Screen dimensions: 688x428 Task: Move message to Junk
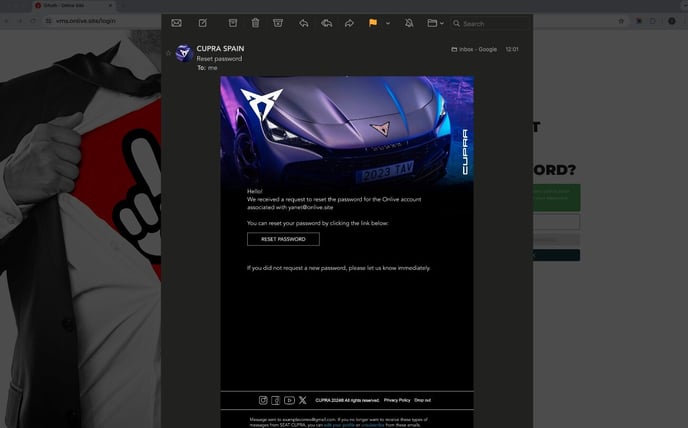pyautogui.click(x=278, y=23)
